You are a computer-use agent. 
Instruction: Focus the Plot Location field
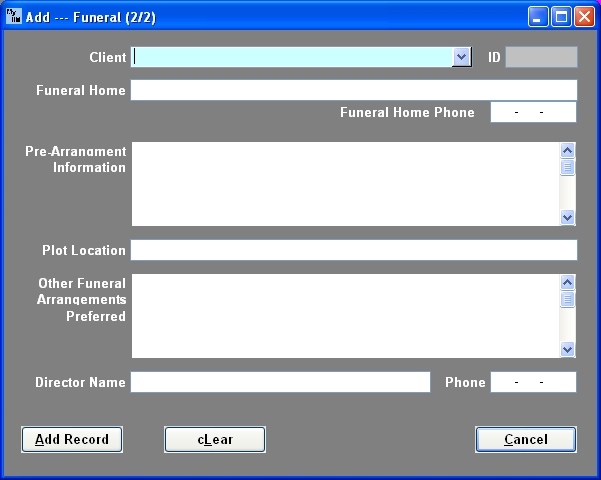click(354, 250)
